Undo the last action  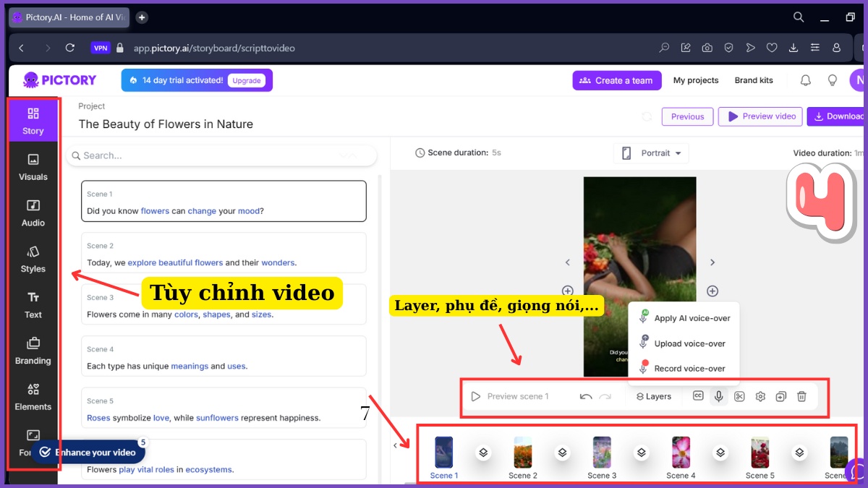tap(586, 396)
